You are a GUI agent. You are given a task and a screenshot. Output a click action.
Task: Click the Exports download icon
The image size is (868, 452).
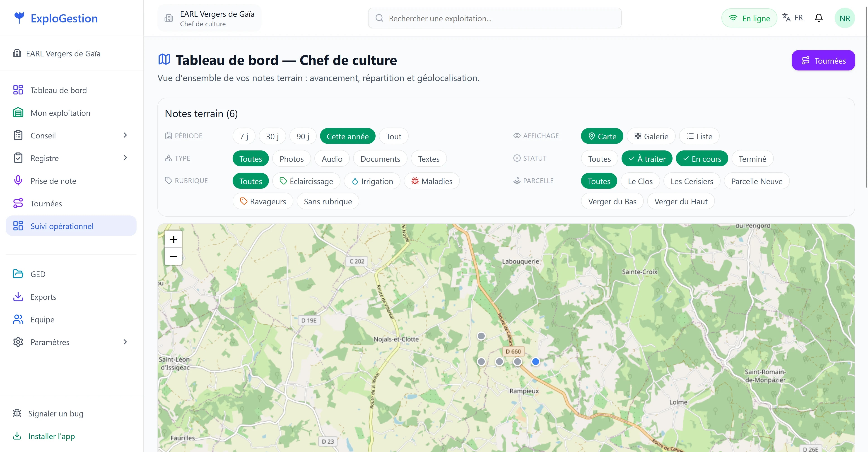(18, 297)
